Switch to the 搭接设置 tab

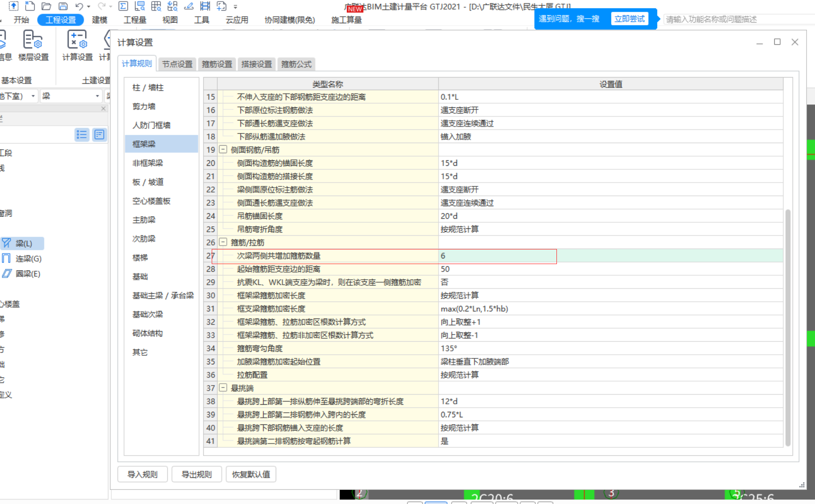click(257, 64)
